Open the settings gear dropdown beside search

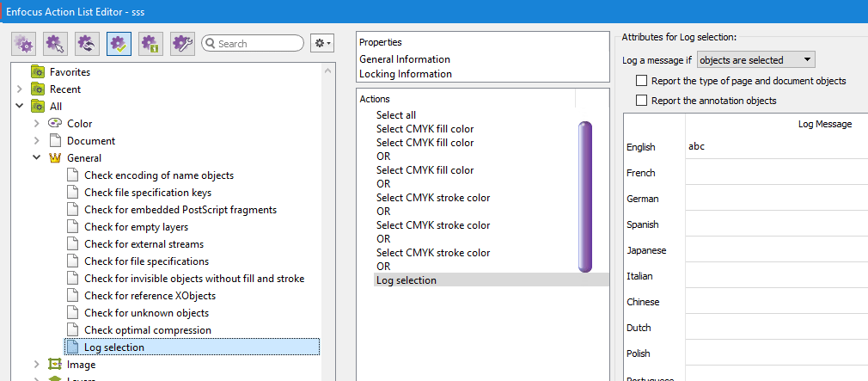[322, 43]
